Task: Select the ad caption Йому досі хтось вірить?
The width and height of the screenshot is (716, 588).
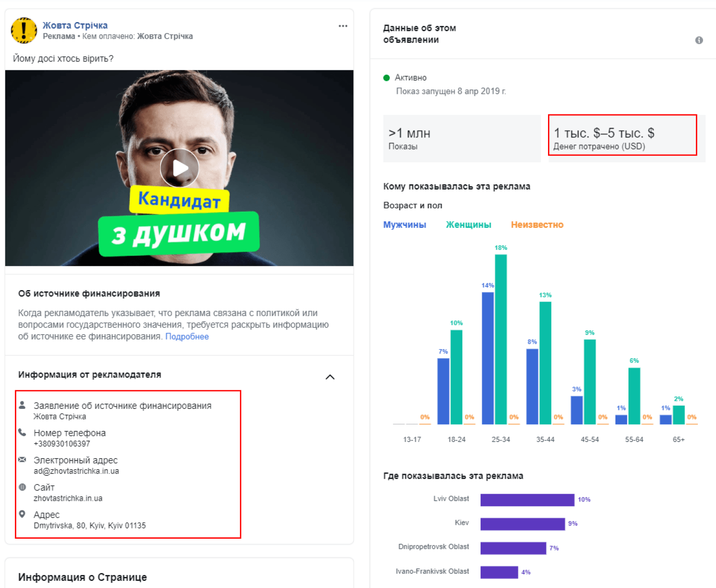Action: coord(63,58)
